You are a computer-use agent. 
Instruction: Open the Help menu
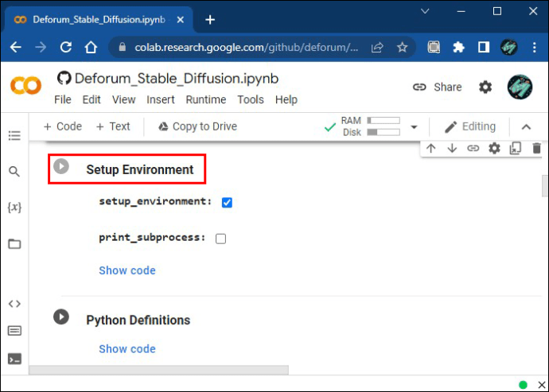(x=286, y=99)
